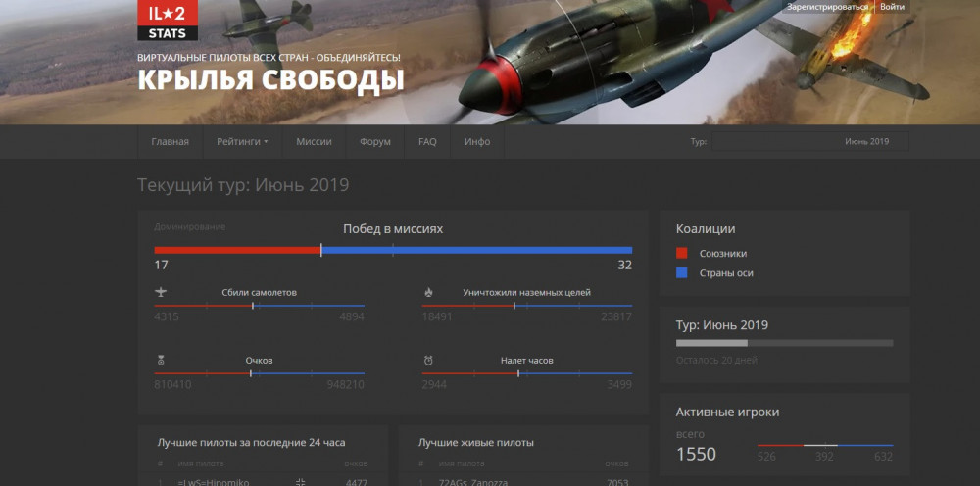Click the Текущий тур: Июнь 2019 heading
The width and height of the screenshot is (980, 486).
(243, 185)
